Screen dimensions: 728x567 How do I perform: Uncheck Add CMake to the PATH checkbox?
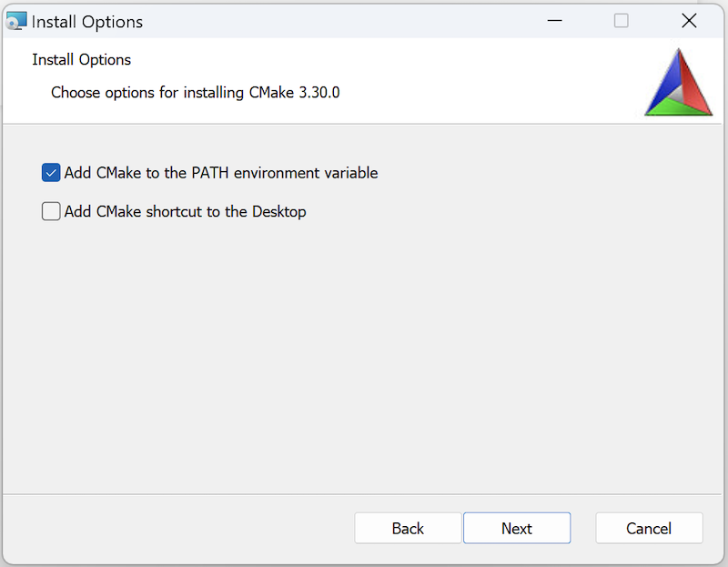[51, 173]
